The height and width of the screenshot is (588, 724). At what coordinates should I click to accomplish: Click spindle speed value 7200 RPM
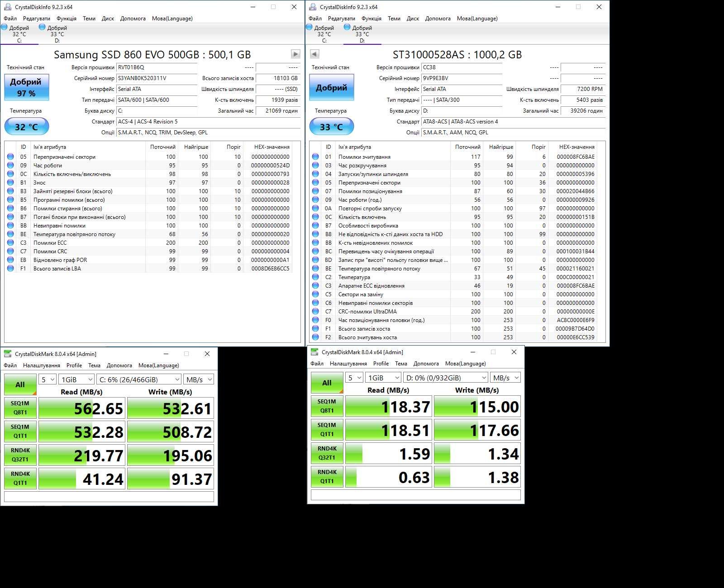583,89
